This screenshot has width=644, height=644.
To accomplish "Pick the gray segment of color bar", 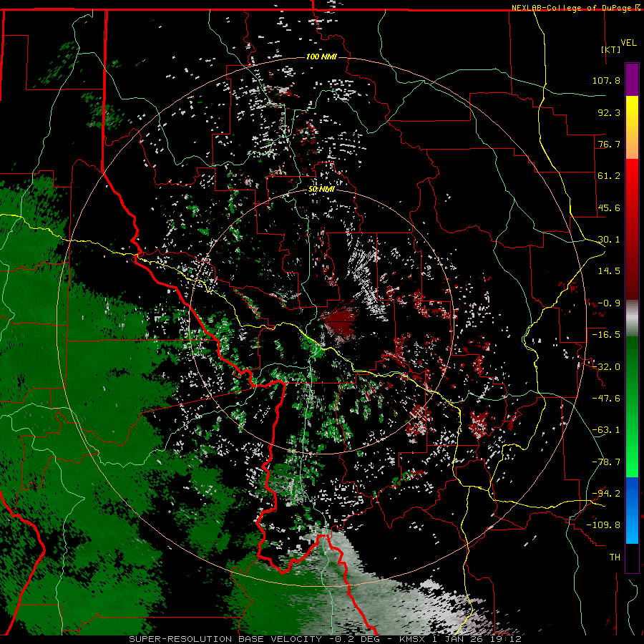I will pos(632,318).
